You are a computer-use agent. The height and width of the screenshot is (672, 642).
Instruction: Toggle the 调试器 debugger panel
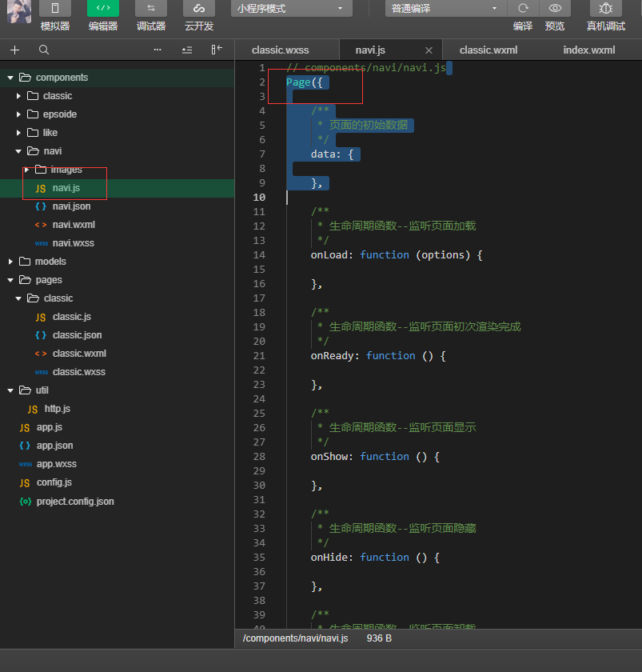151,8
